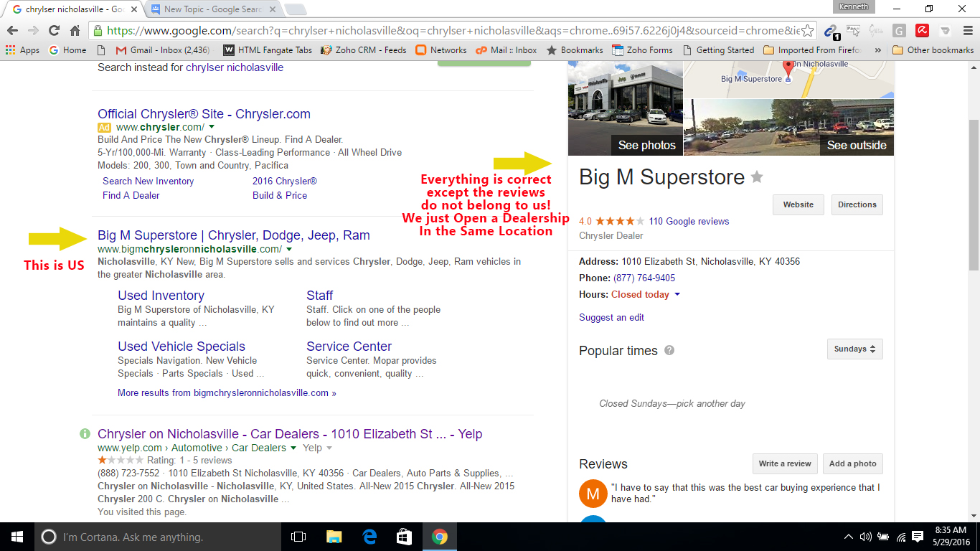Image resolution: width=980 pixels, height=551 pixels.
Task: Expand the bigmchrysleronnicholasville.com result arrow
Action: pyautogui.click(x=289, y=249)
